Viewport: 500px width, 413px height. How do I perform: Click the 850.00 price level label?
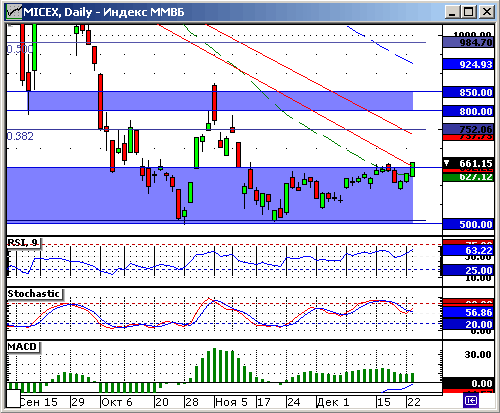(468, 92)
